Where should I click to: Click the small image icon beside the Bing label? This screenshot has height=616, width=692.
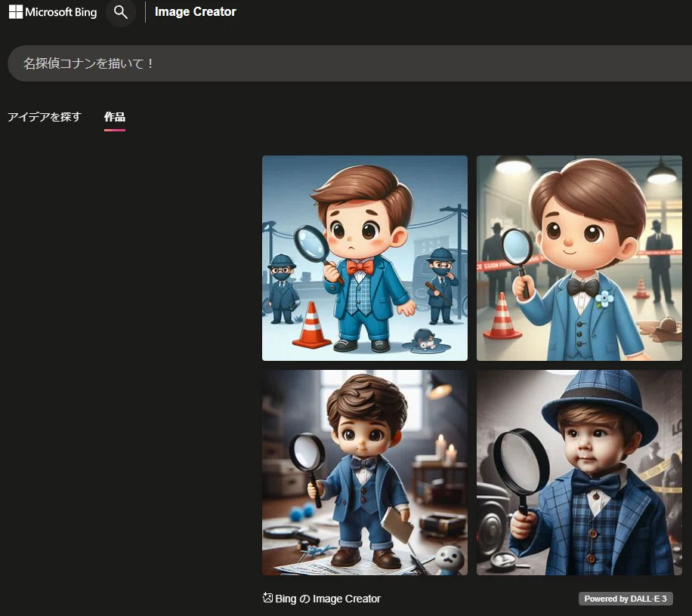click(267, 597)
